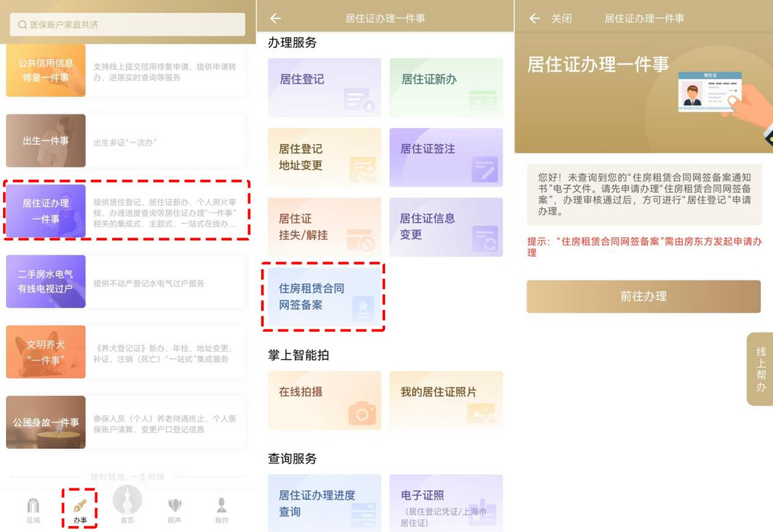Open 我的居住证照片 tile
The image size is (773, 532).
tap(446, 400)
